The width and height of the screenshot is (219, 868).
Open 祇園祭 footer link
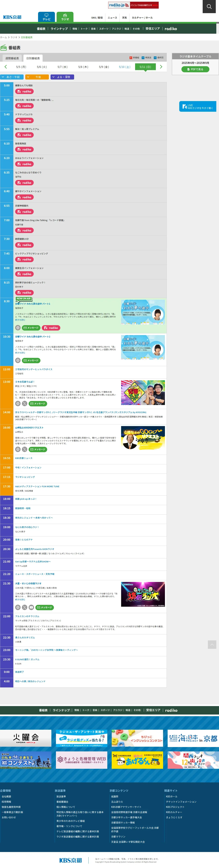click(x=115, y=797)
